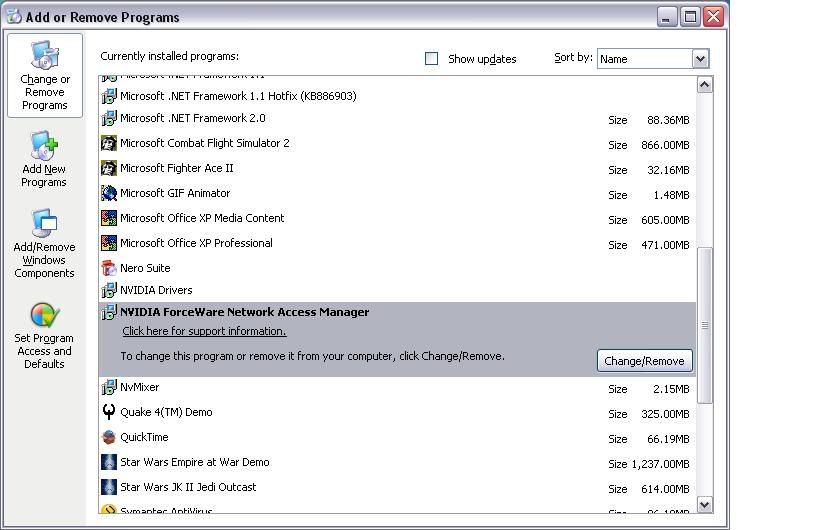Open Add/Remove Windows Components

click(x=44, y=244)
